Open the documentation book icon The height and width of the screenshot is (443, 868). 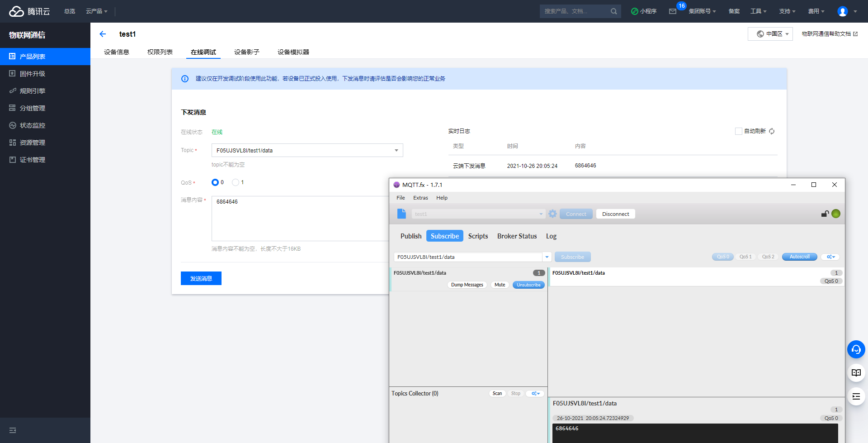(x=856, y=373)
